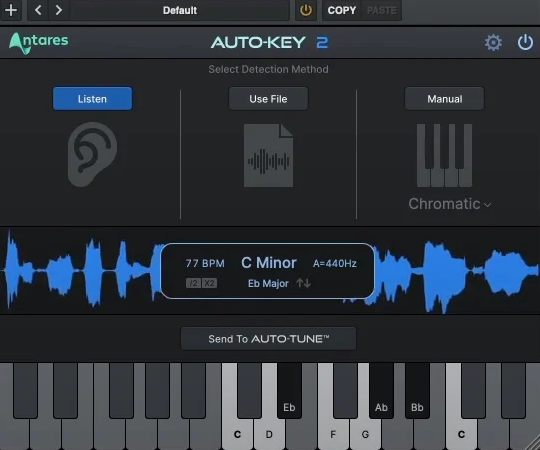Click the 77 BPM tempo value
540x450 pixels.
point(205,263)
